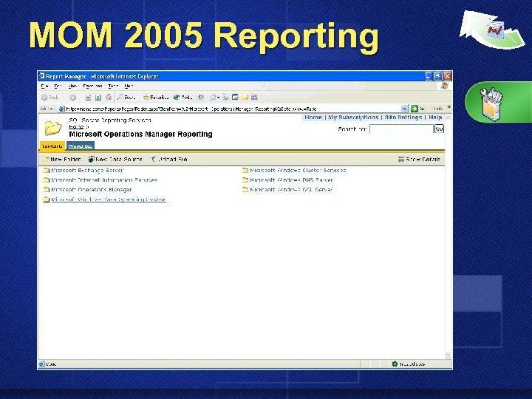Expand the Links toolbar chevron

click(x=449, y=108)
